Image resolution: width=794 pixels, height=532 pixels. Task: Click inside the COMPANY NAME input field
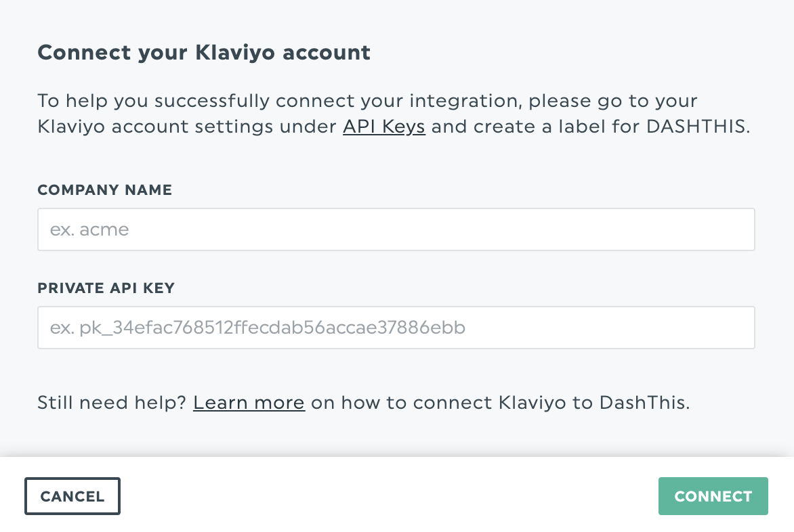coord(396,229)
